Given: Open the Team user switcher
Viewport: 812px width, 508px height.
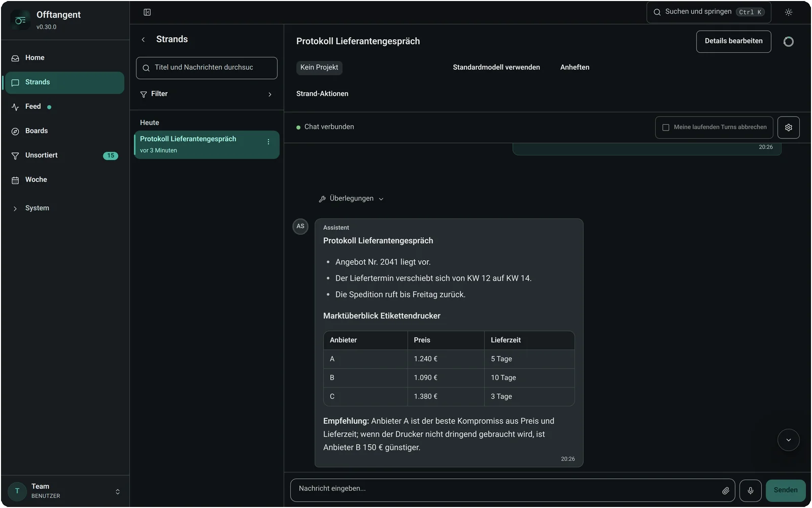Looking at the screenshot, I should tap(64, 491).
